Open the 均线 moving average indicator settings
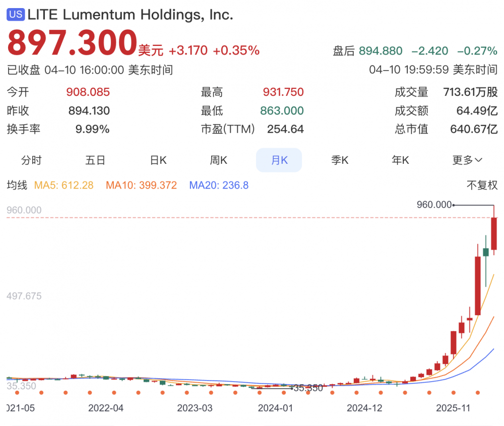Viewport: 504px width, 426px height. (x=17, y=185)
